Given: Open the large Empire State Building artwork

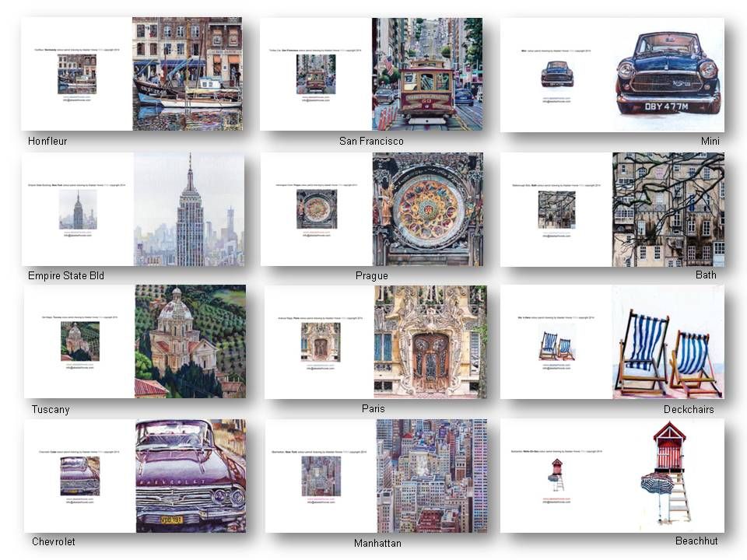Looking at the screenshot, I should coord(188,209).
